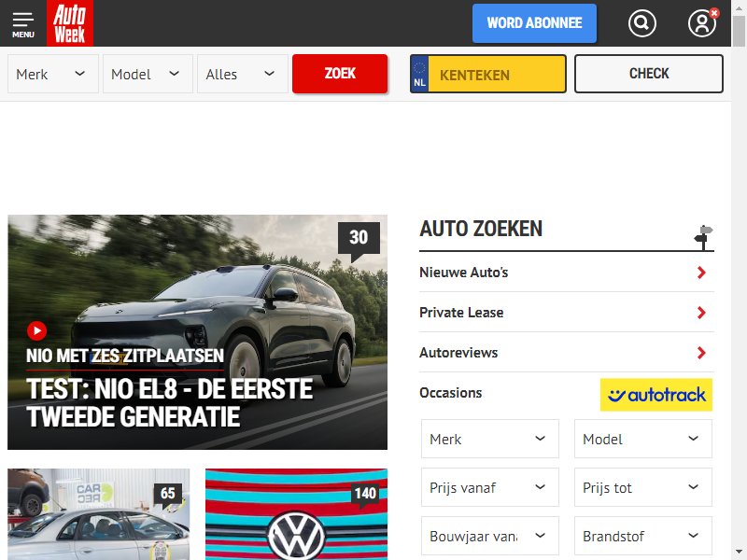Screen dimensions: 747x560
Task: Click the CHECK button
Action: 648,74
